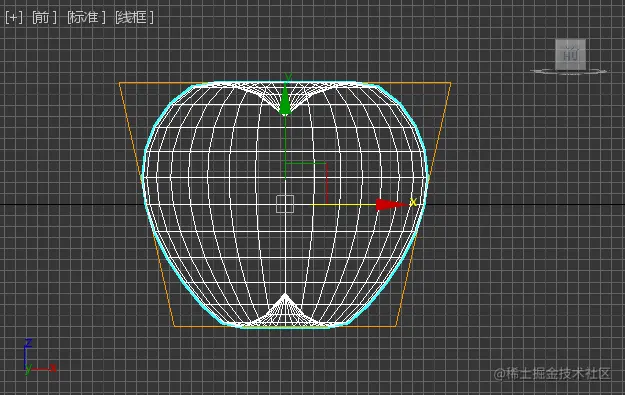The width and height of the screenshot is (625, 395).
Task: Select the red X-axis gizmo arrow
Action: click(x=392, y=204)
